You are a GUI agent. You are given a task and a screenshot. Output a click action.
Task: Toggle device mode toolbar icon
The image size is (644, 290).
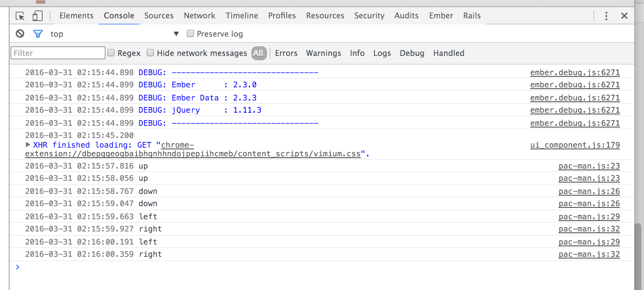pos(38,16)
